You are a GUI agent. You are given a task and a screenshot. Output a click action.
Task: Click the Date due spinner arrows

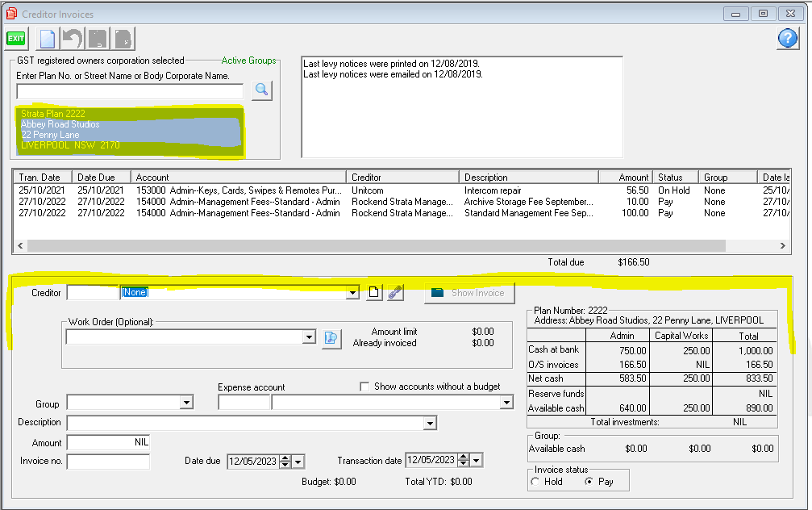click(285, 462)
